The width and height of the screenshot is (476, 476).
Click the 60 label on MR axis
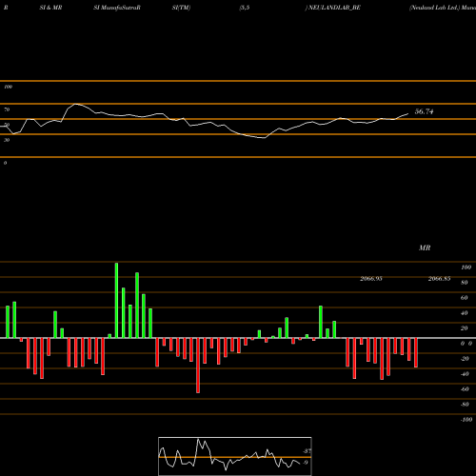465,298
